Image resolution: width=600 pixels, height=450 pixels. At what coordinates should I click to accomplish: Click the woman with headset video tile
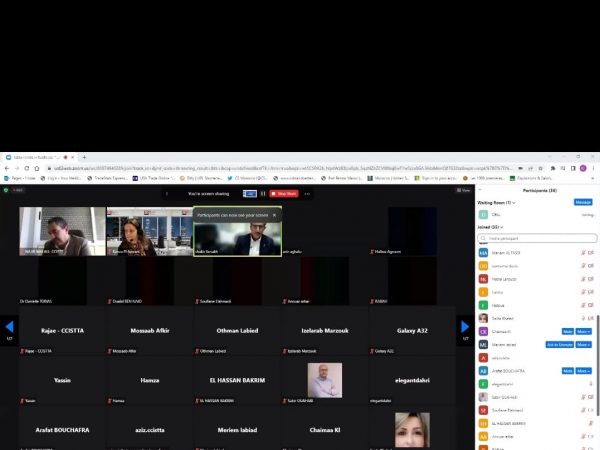(150, 232)
